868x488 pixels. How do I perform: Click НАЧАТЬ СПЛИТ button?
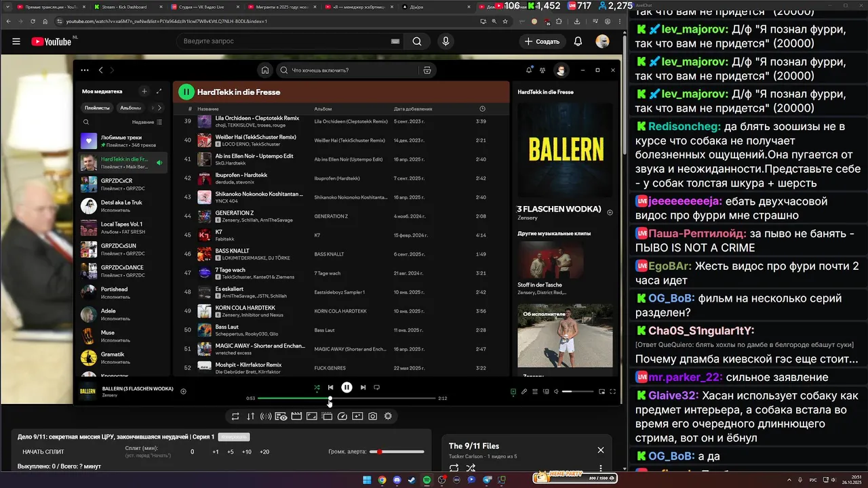[x=43, y=452]
